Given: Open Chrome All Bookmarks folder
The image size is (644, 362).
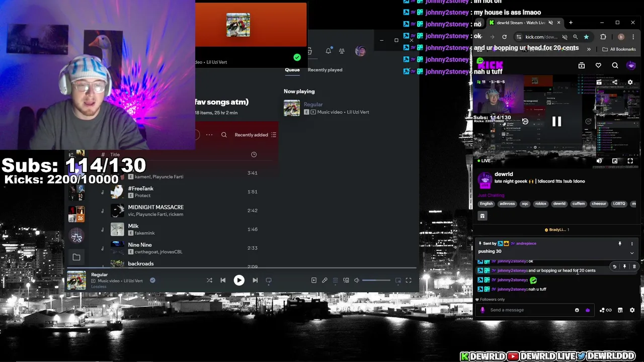Looking at the screenshot, I should click(x=619, y=49).
